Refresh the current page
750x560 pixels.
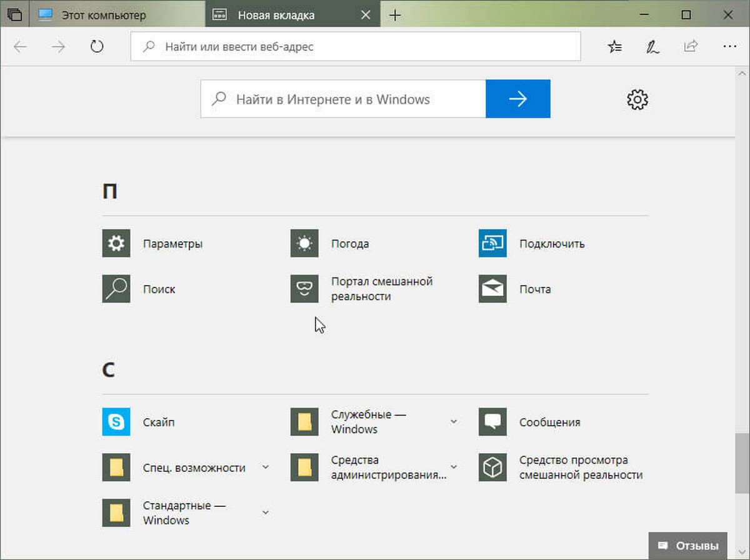pos(96,46)
